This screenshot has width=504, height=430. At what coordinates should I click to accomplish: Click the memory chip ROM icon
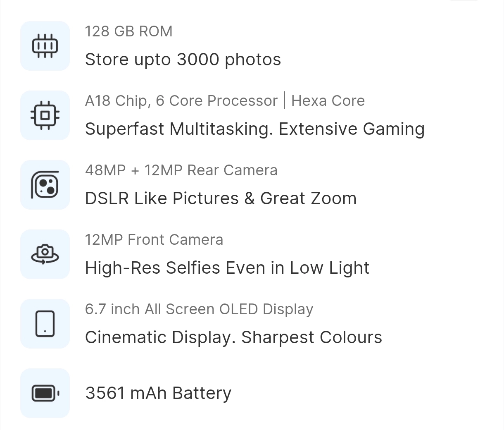[x=45, y=46]
